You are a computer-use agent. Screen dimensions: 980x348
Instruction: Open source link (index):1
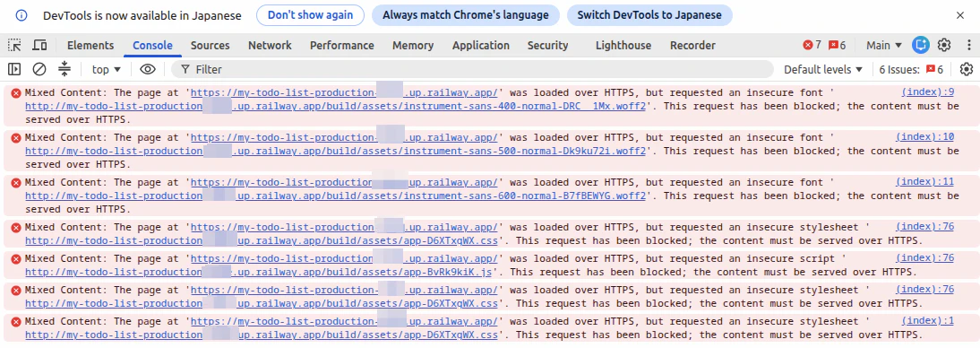pos(928,321)
